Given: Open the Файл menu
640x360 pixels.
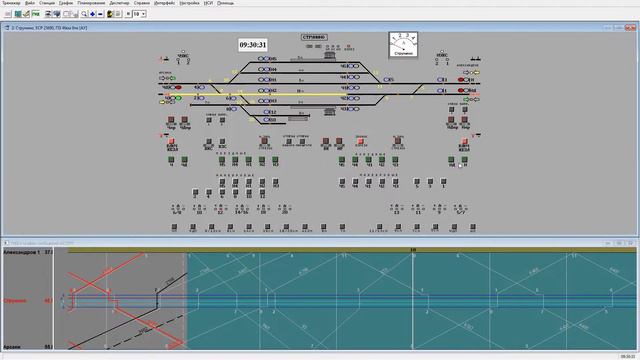Looking at the screenshot, I should [x=30, y=3].
